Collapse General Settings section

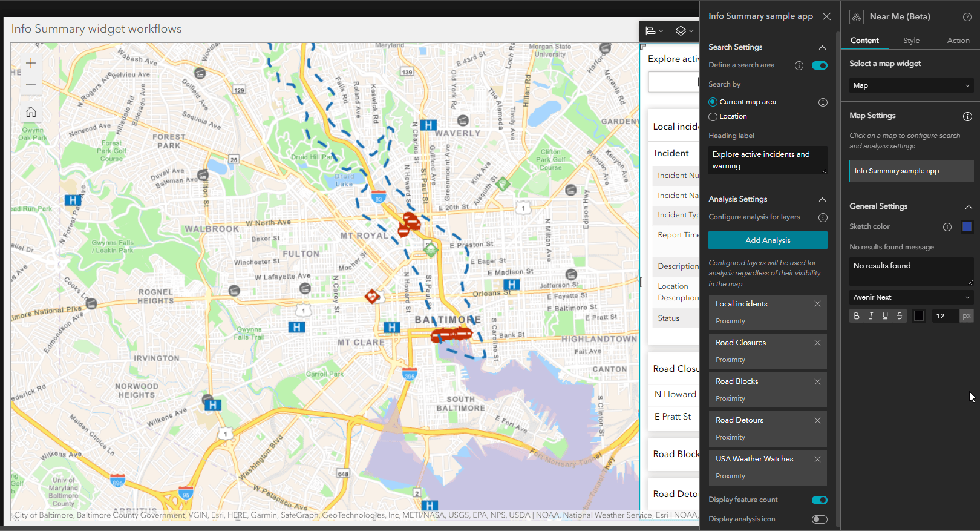tap(968, 207)
